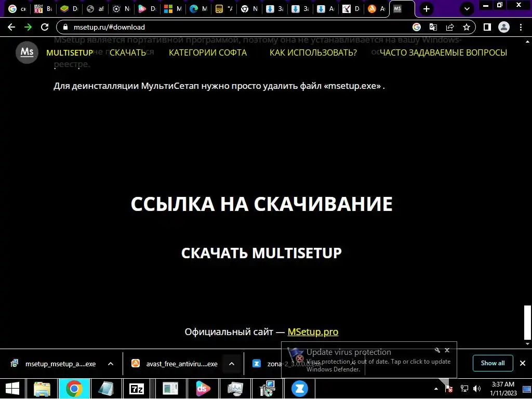Open the system monitor taskbar app

235,389
